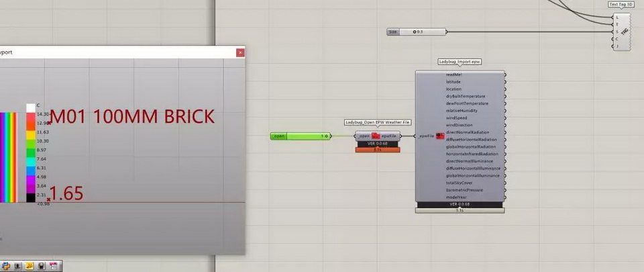Select the Text Tag 3D component
Screen dimensions: 644x272
click(624, 31)
